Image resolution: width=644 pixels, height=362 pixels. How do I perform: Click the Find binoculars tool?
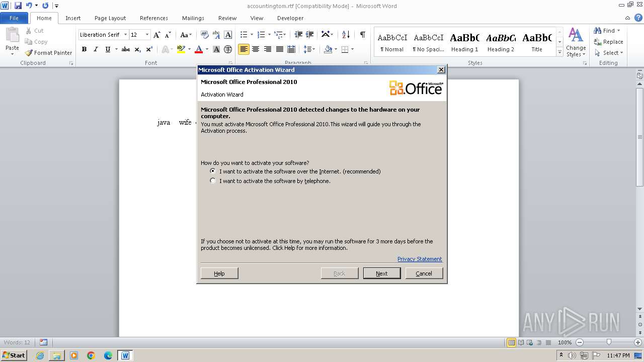(604, 31)
